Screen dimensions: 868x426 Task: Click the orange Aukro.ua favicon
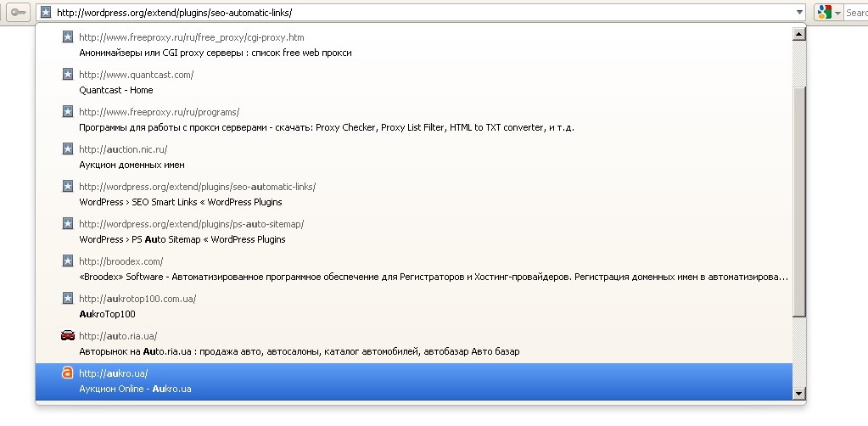tap(68, 373)
